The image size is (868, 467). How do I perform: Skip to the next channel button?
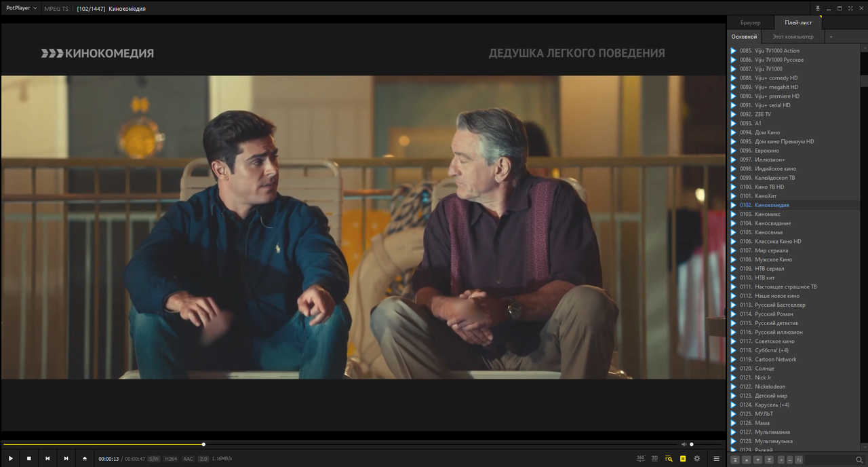click(66, 459)
